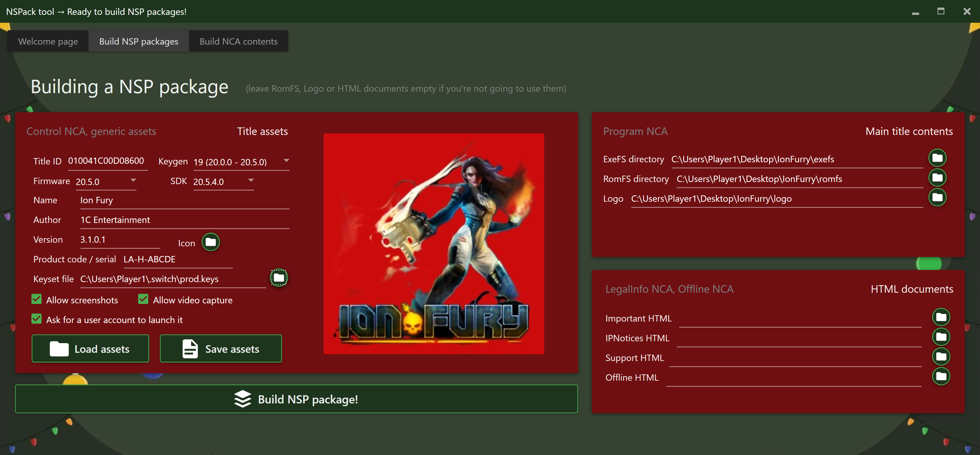Click the Version field 3.1.0.1
This screenshot has width=980, height=455.
tap(120, 240)
